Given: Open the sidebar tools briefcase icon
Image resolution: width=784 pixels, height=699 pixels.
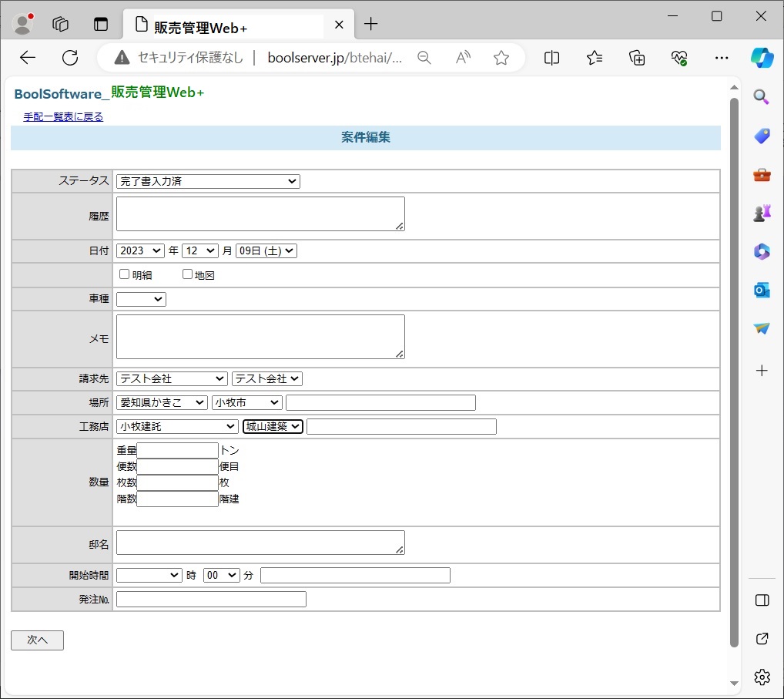Looking at the screenshot, I should 762,175.
